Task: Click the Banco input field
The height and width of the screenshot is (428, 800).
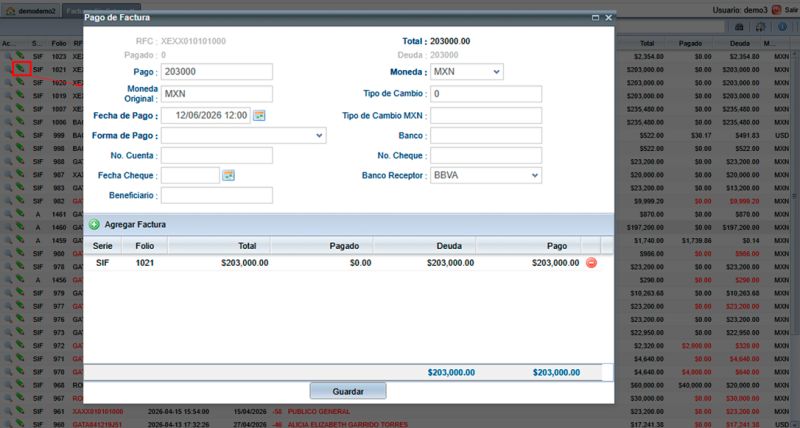Action: [486, 136]
